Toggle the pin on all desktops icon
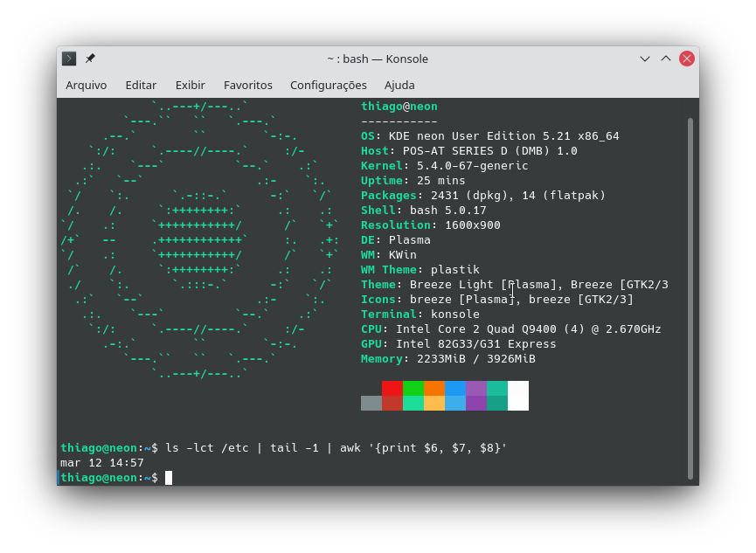The height and width of the screenshot is (553, 756). 90,59
